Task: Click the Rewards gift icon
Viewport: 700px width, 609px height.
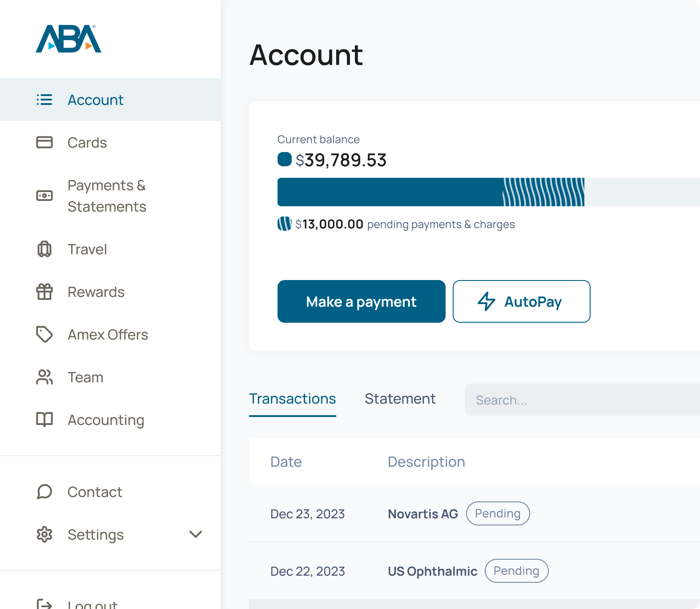Action: pyautogui.click(x=44, y=292)
